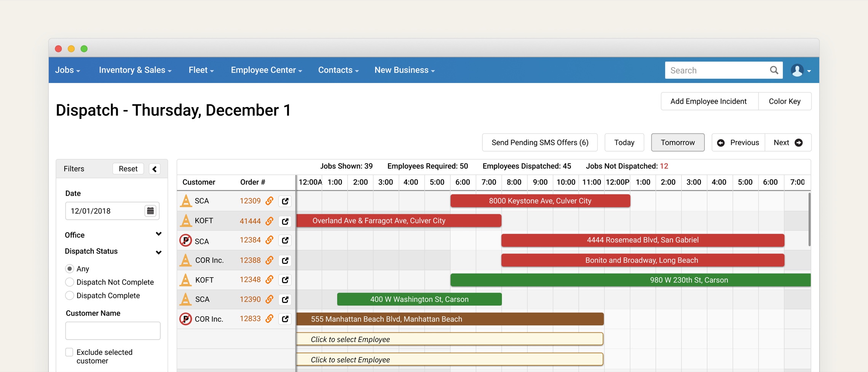This screenshot has width=868, height=372.
Task: Click link icon for order 12309
Action: [x=270, y=201]
